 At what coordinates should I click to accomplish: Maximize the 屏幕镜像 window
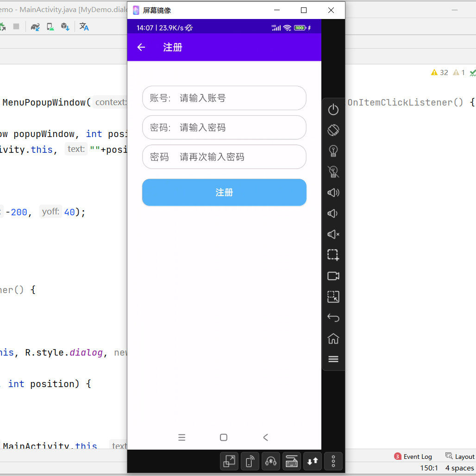(304, 10)
